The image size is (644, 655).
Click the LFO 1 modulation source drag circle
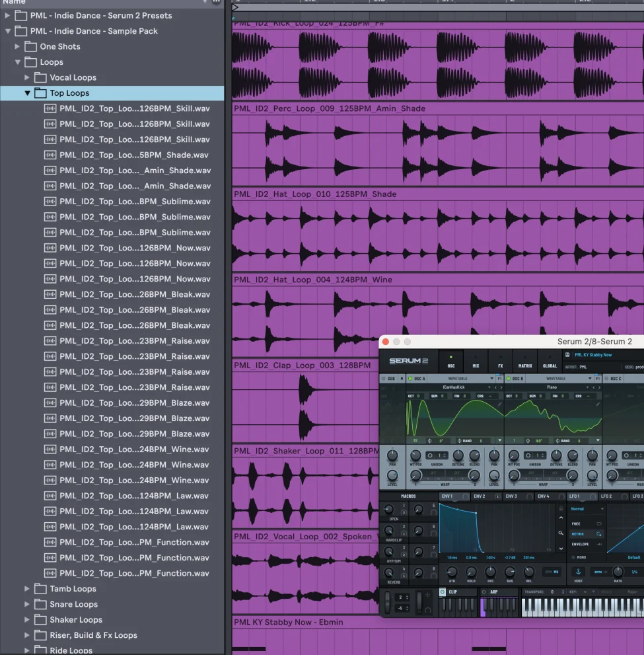tap(592, 496)
